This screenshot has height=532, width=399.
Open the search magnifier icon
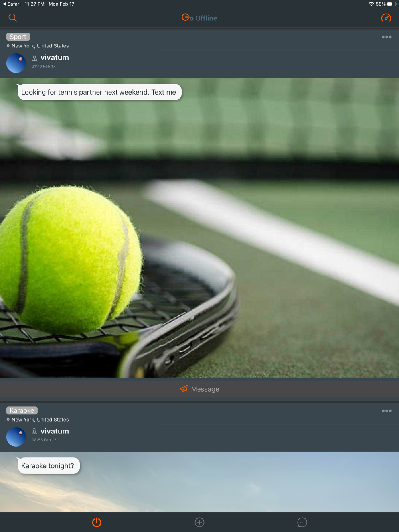(x=12, y=18)
